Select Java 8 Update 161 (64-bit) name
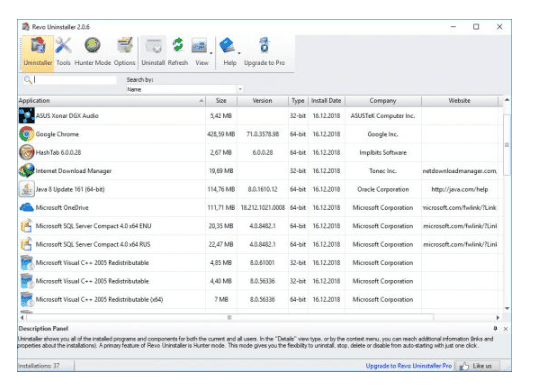 (70, 189)
